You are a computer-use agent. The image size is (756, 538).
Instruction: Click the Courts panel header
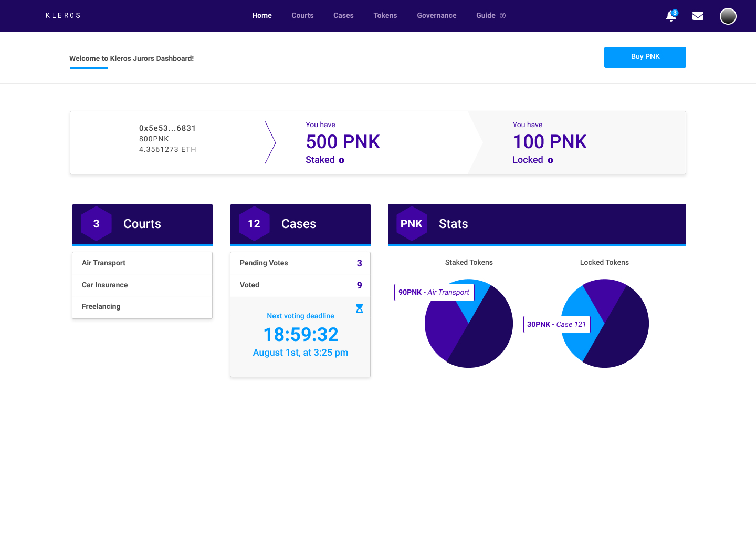(142, 224)
